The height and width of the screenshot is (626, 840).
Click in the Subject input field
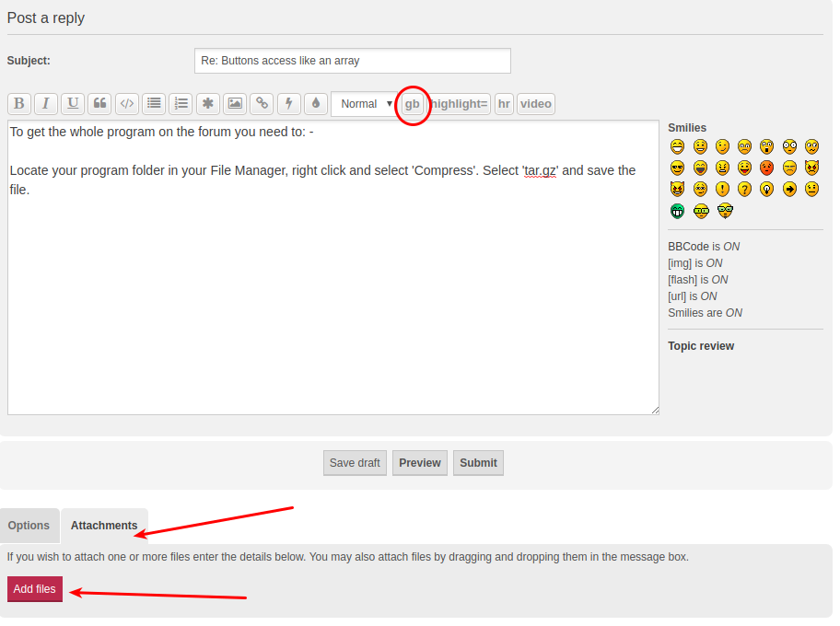tap(353, 61)
